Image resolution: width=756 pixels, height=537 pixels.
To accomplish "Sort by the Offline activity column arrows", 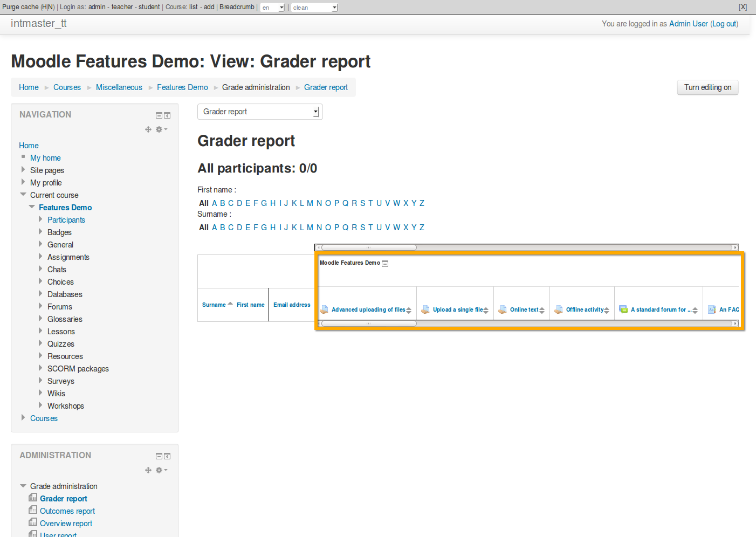I will click(x=607, y=310).
